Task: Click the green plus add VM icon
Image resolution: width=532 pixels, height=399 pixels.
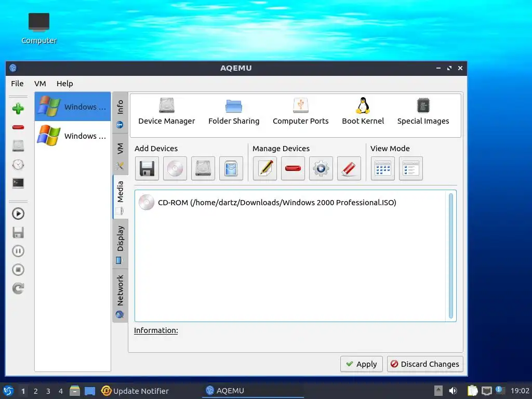Action: pos(18,109)
